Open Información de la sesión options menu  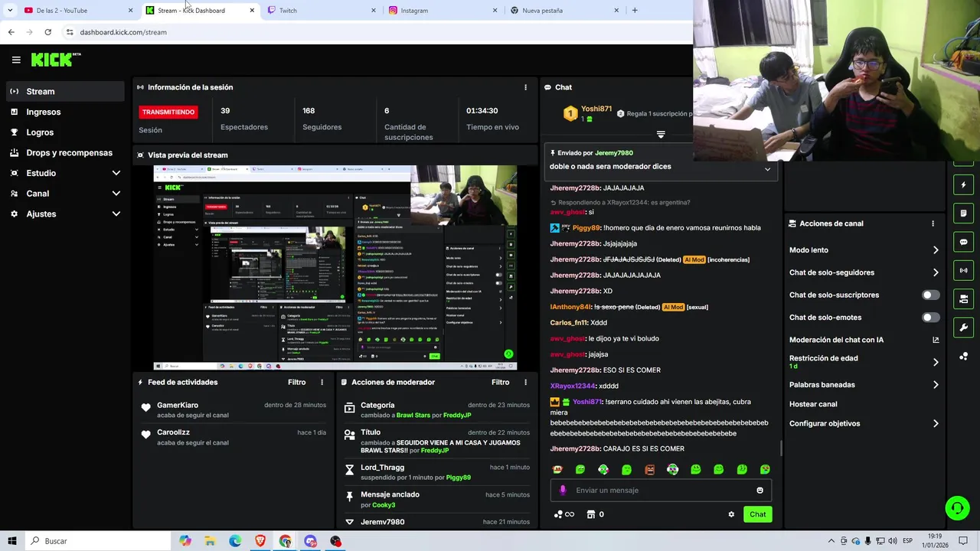pos(525,87)
